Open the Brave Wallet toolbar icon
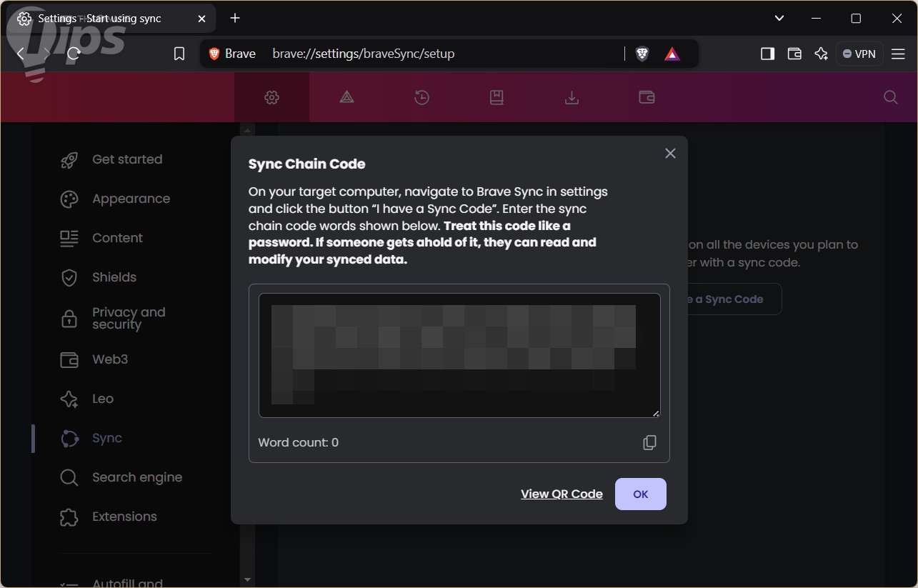This screenshot has width=918, height=588. (794, 54)
